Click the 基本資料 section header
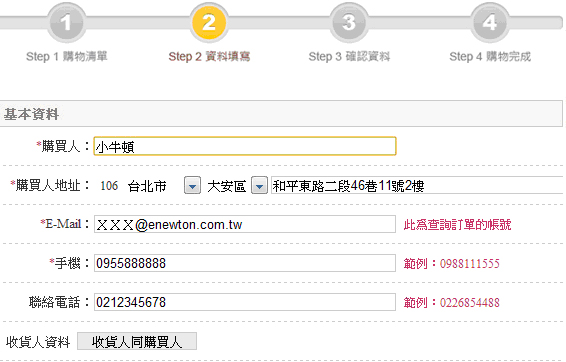This screenshot has width=566, height=362. coord(281,114)
